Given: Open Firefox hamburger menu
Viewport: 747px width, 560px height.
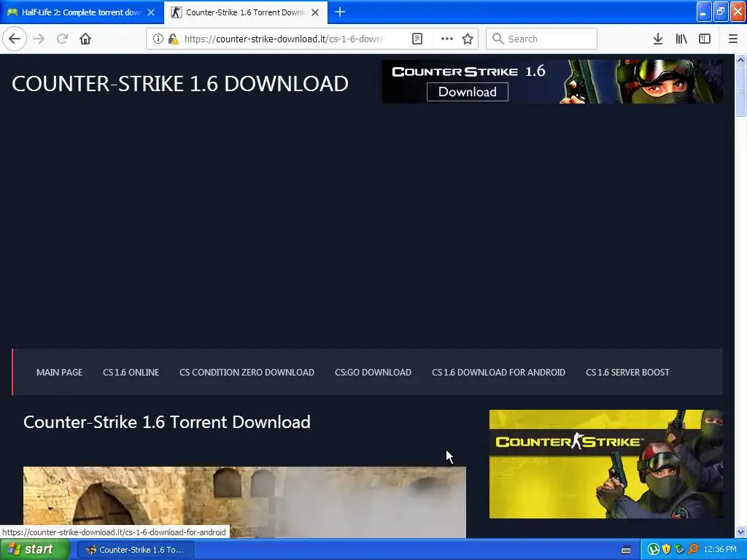Looking at the screenshot, I should click(733, 39).
